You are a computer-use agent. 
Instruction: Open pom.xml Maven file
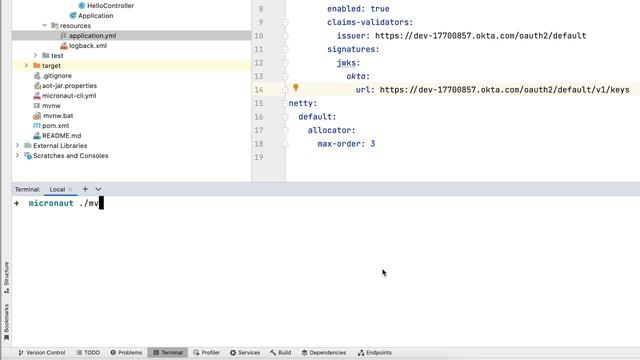(x=56, y=126)
